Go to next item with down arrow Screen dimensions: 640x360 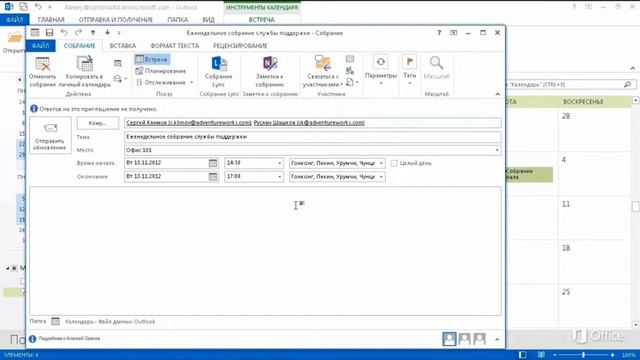(x=107, y=33)
